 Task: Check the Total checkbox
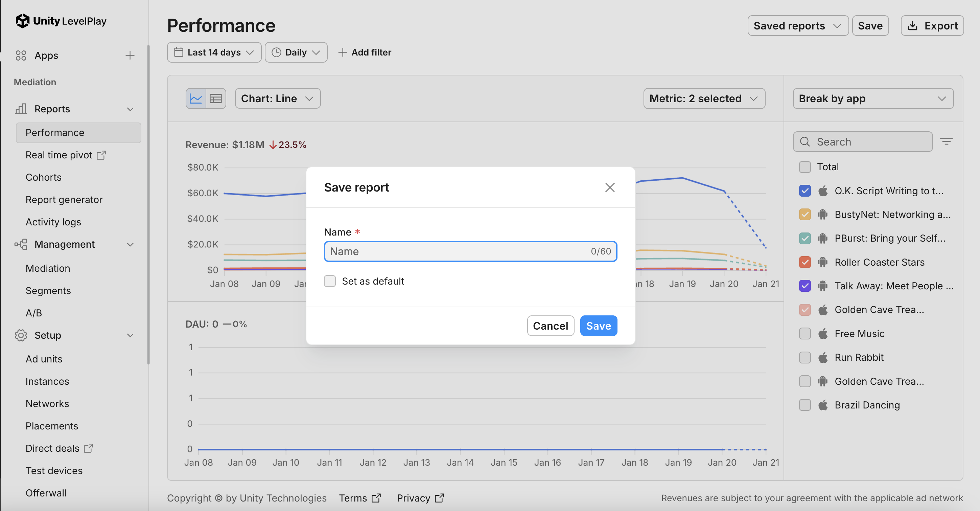[805, 167]
